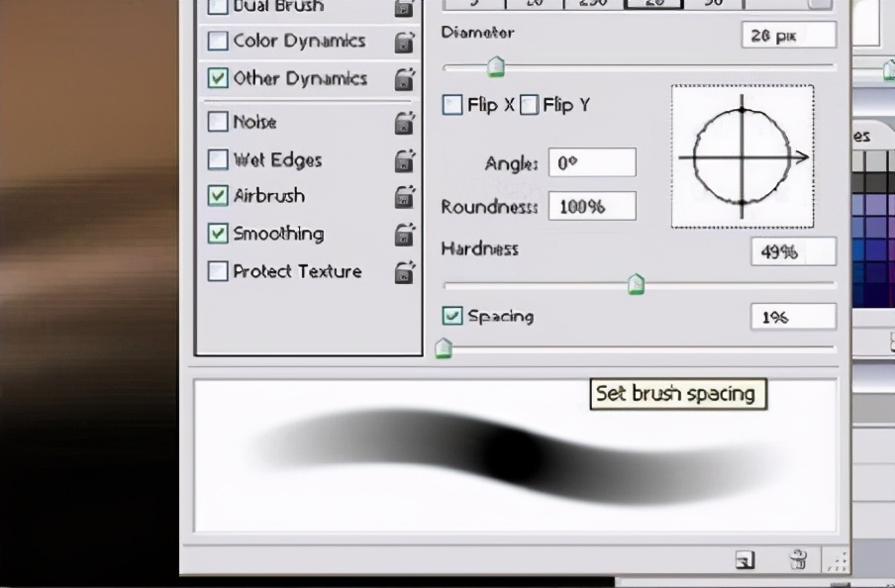Uncheck the Spacing checkbox
This screenshot has height=588, width=895.
coord(452,316)
